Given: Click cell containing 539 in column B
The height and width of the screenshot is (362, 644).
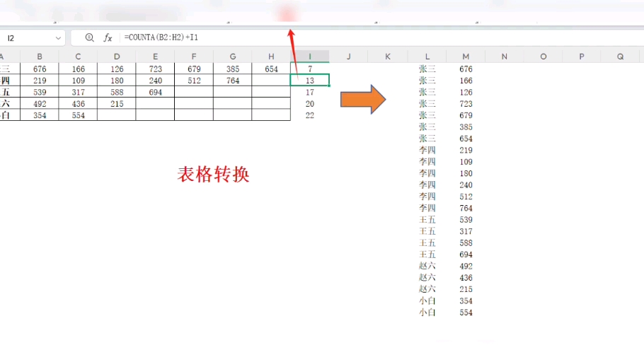Looking at the screenshot, I should point(40,92).
